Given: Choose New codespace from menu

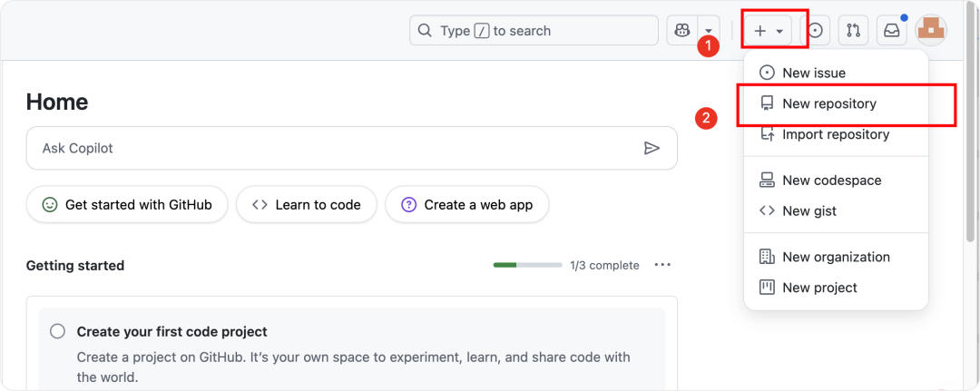Looking at the screenshot, I should coord(831,181).
